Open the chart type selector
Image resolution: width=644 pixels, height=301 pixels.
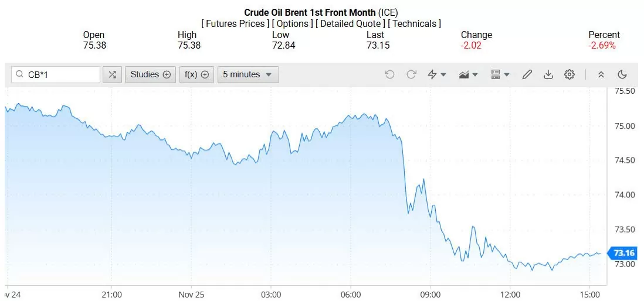point(468,74)
